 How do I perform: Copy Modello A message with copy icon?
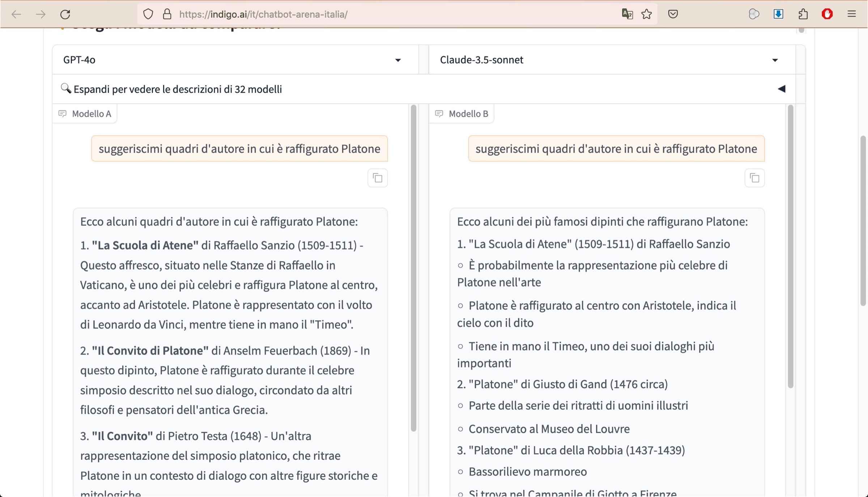tap(378, 178)
